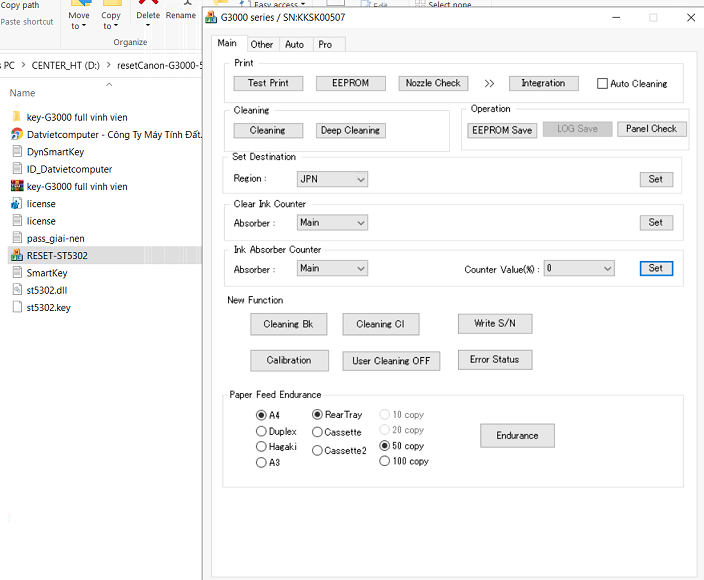Select the Cassette2 radio button
Image resolution: width=704 pixels, height=580 pixels.
[317, 450]
